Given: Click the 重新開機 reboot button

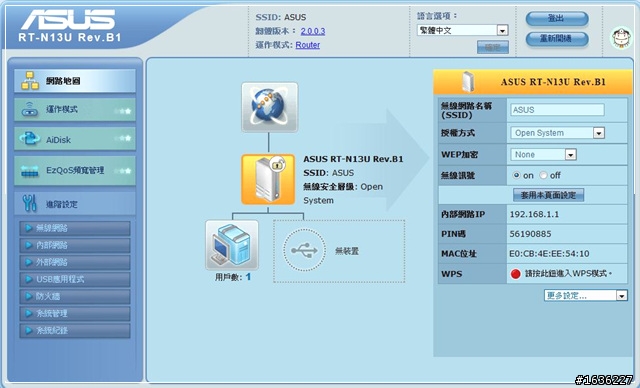Looking at the screenshot, I should 557,39.
